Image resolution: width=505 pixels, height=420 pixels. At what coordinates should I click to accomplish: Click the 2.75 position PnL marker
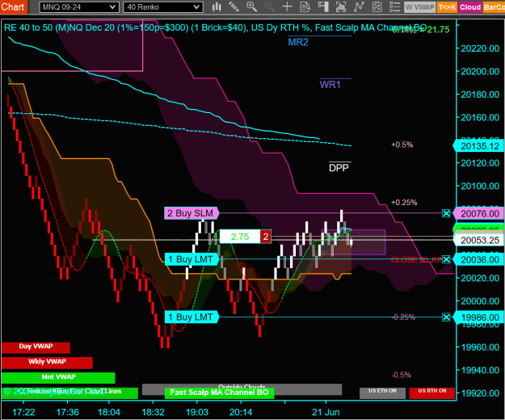(x=240, y=237)
